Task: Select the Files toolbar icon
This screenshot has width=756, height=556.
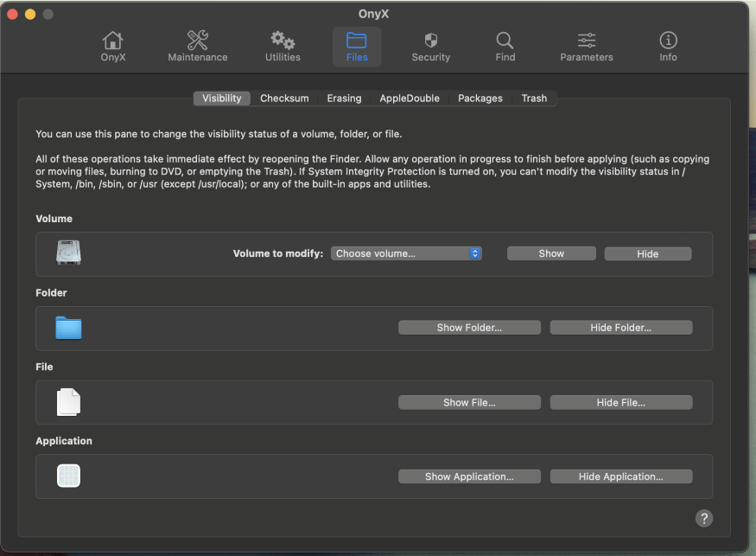Action: coord(357,47)
